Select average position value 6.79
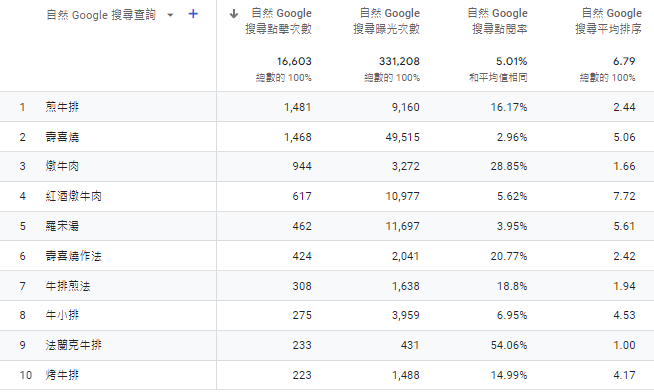 click(x=624, y=61)
